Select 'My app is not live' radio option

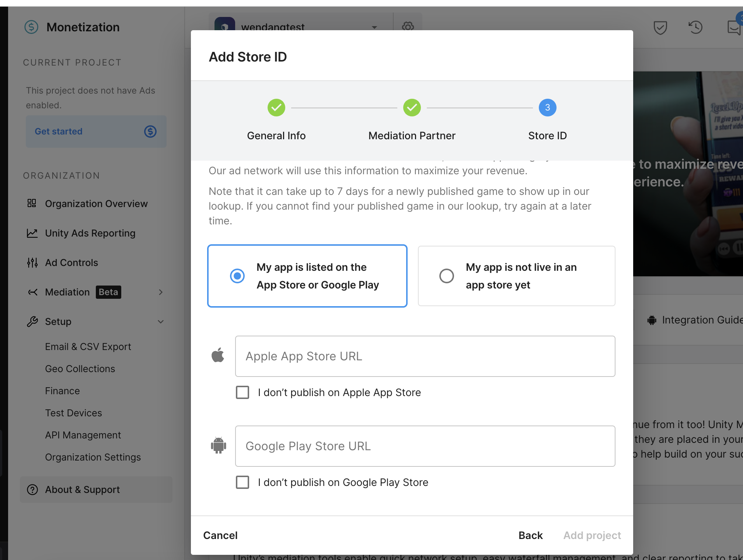(x=447, y=276)
